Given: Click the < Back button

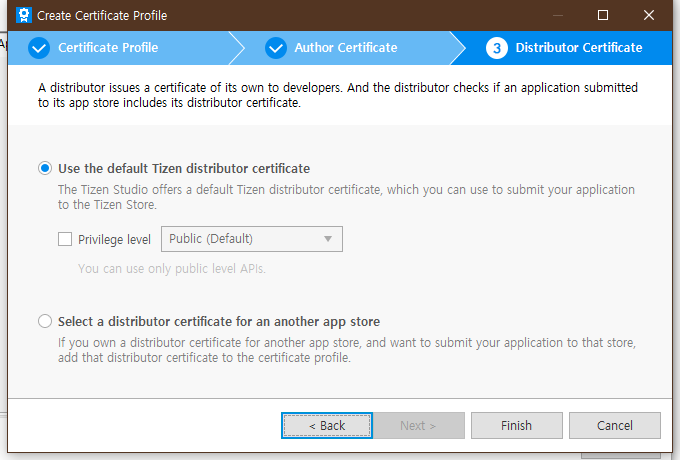Looking at the screenshot, I should pos(327,425).
